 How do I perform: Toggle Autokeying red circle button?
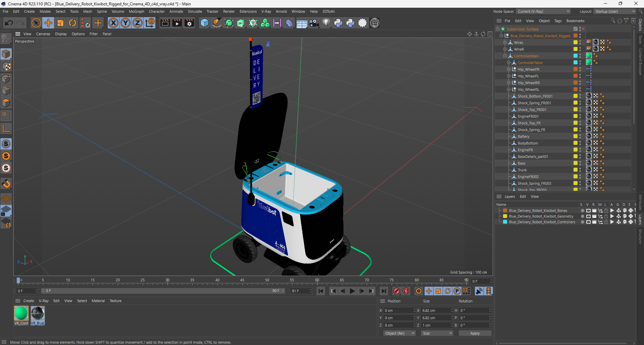pos(406,291)
